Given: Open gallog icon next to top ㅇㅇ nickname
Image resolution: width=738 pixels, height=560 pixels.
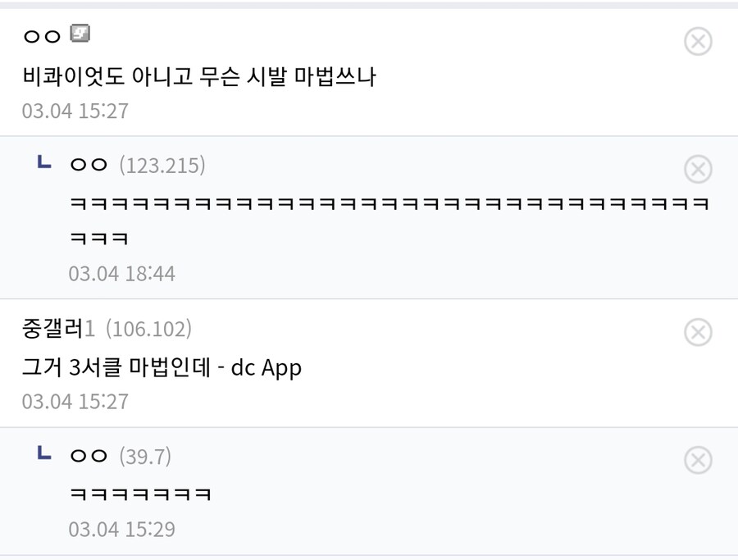Looking at the screenshot, I should [x=80, y=34].
